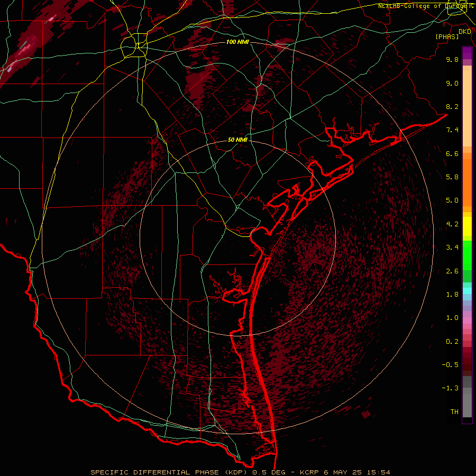The image size is (476, 476).
Task: Click the 0.2 value on the color scale
Action: (x=452, y=342)
